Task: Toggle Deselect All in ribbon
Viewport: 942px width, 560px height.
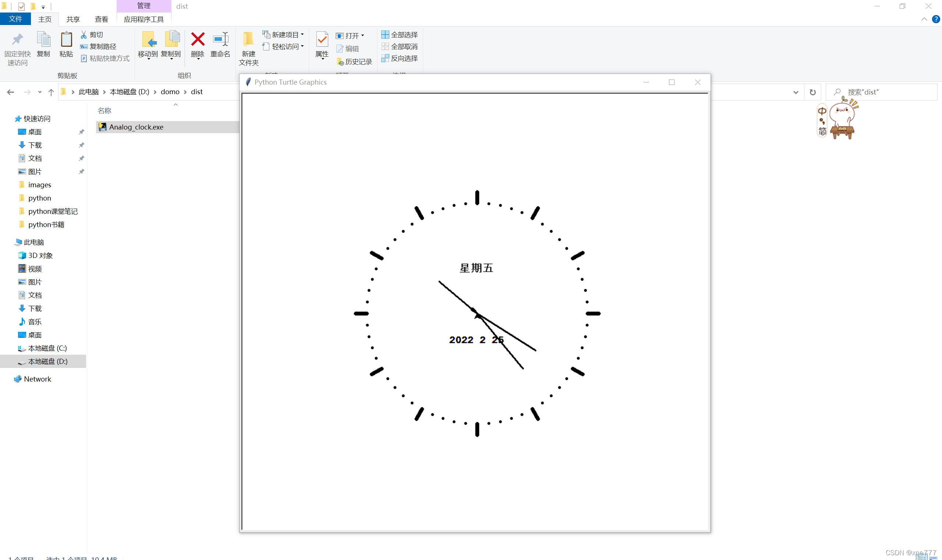Action: [400, 46]
